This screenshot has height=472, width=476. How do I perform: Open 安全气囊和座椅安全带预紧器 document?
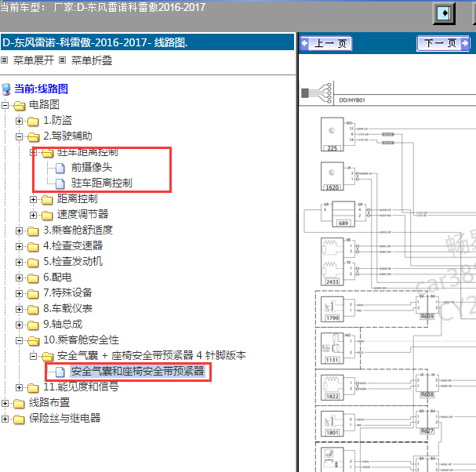[137, 371]
